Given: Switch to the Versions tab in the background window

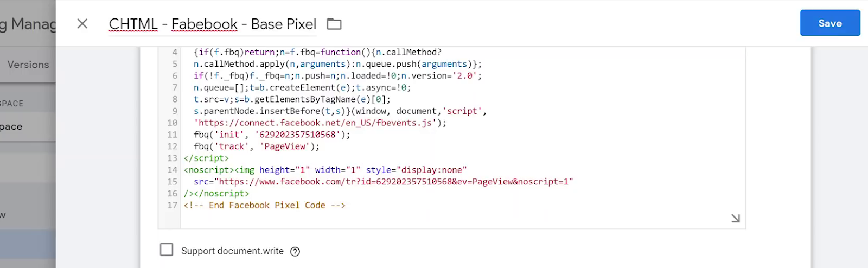Looking at the screenshot, I should [28, 65].
